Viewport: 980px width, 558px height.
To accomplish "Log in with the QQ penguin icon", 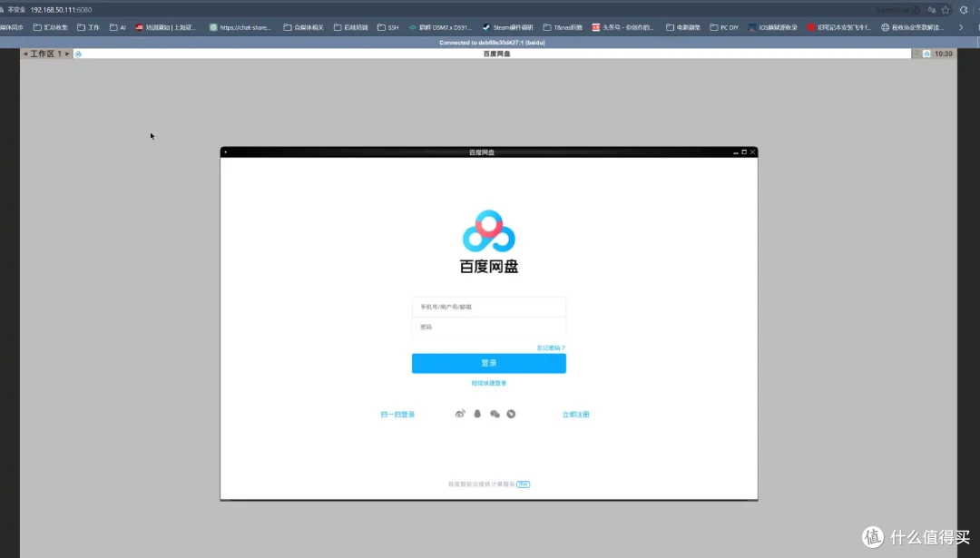I will point(477,414).
